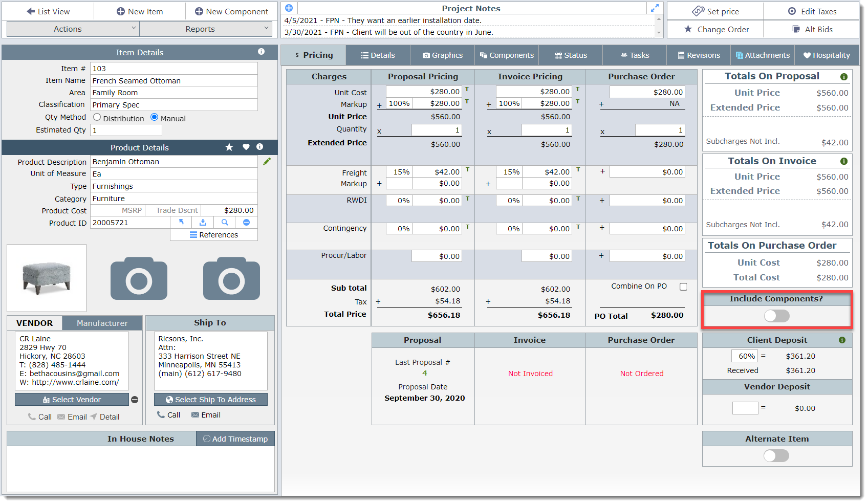Create a New Item
868x504 pixels.
[140, 11]
